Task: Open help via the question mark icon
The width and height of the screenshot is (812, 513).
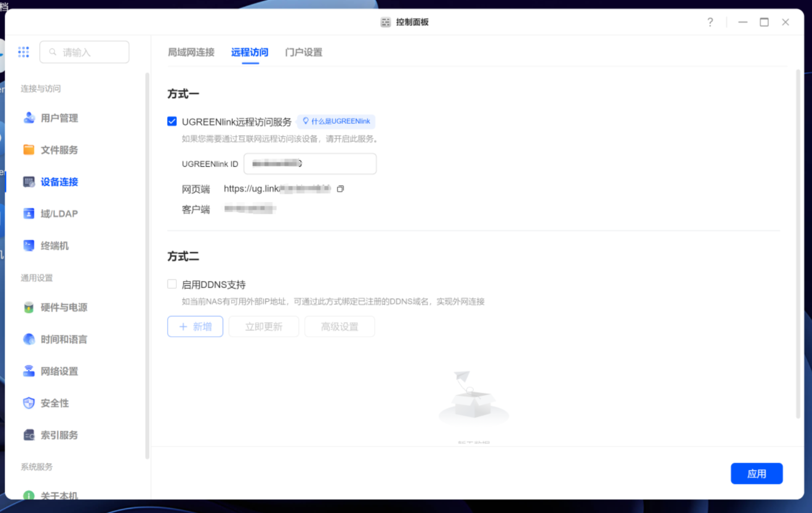Action: pos(710,22)
